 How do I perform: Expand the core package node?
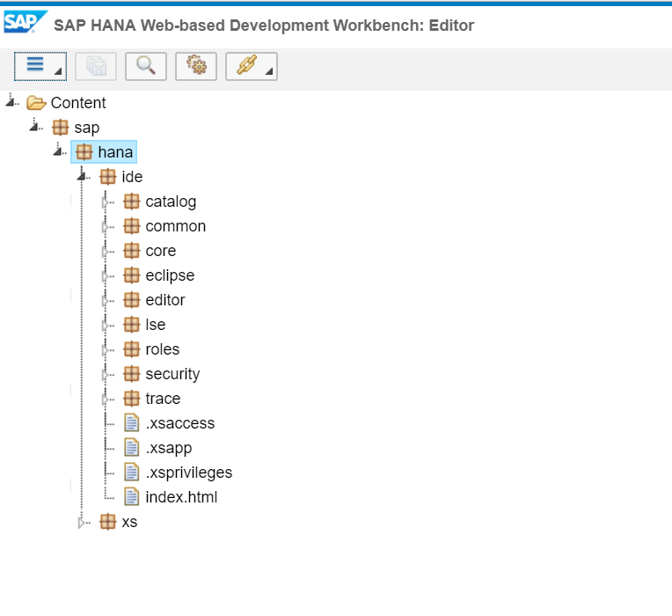(x=105, y=251)
